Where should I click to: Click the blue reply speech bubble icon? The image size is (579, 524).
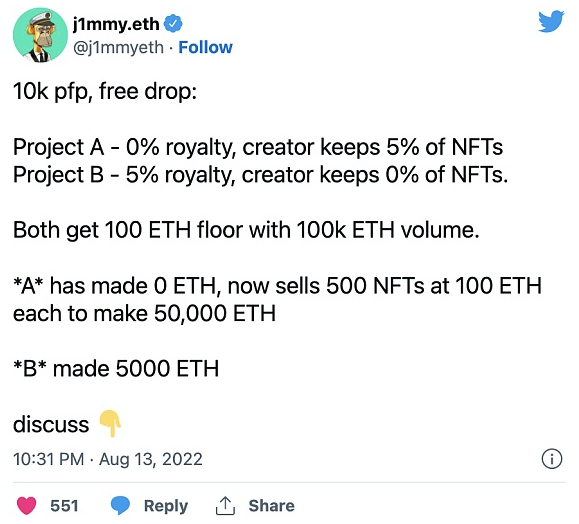click(x=120, y=506)
